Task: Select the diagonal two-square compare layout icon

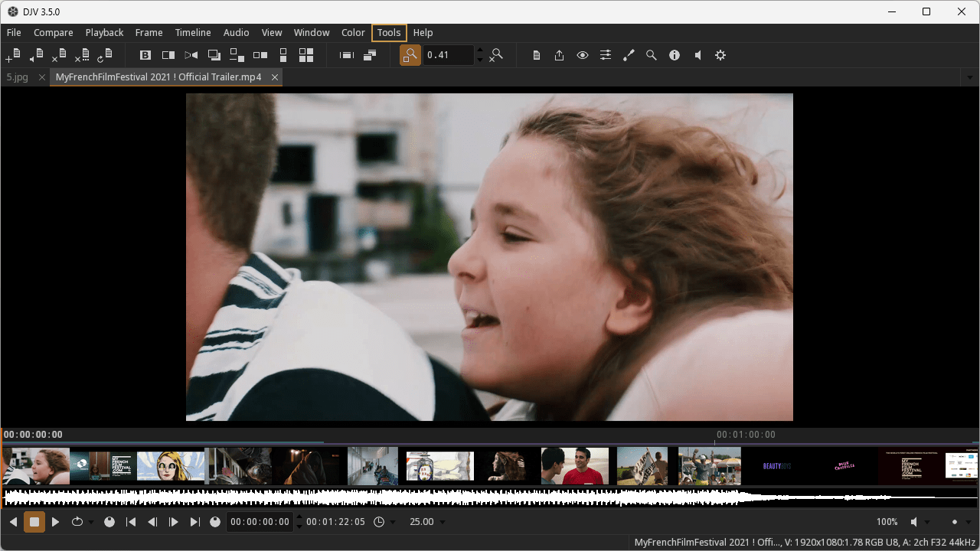Action: (x=237, y=55)
